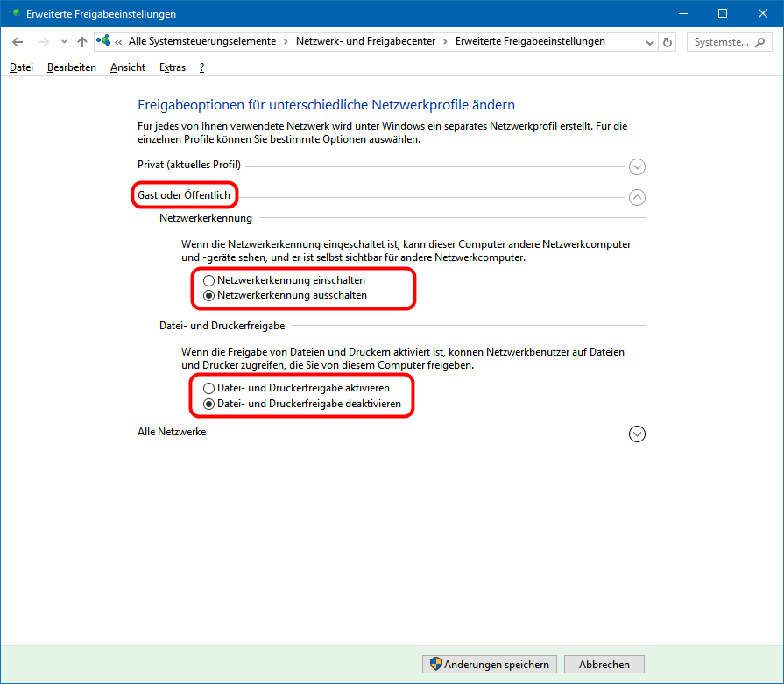Screen dimensions: 784x684
Task: Open the Extras menu
Action: click(173, 67)
